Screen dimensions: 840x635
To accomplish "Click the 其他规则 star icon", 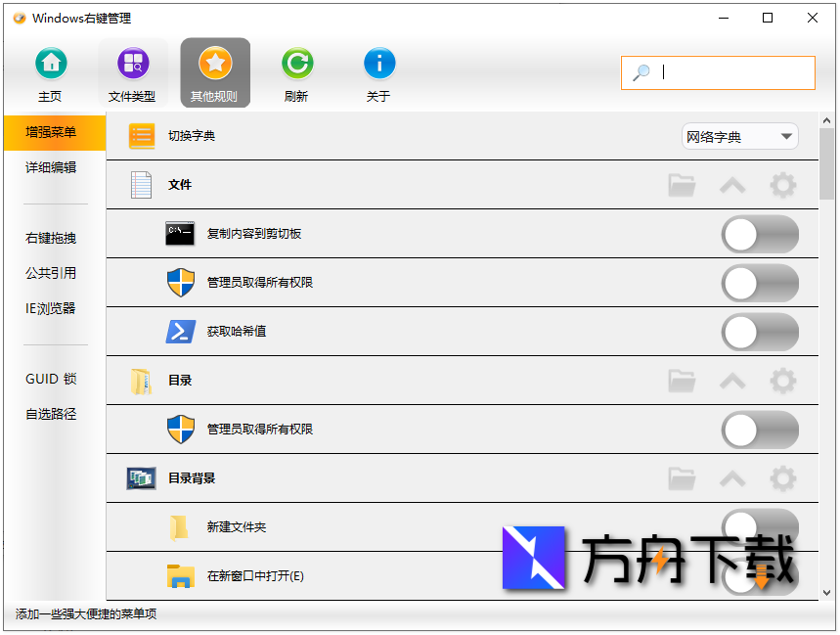I will pos(215,69).
